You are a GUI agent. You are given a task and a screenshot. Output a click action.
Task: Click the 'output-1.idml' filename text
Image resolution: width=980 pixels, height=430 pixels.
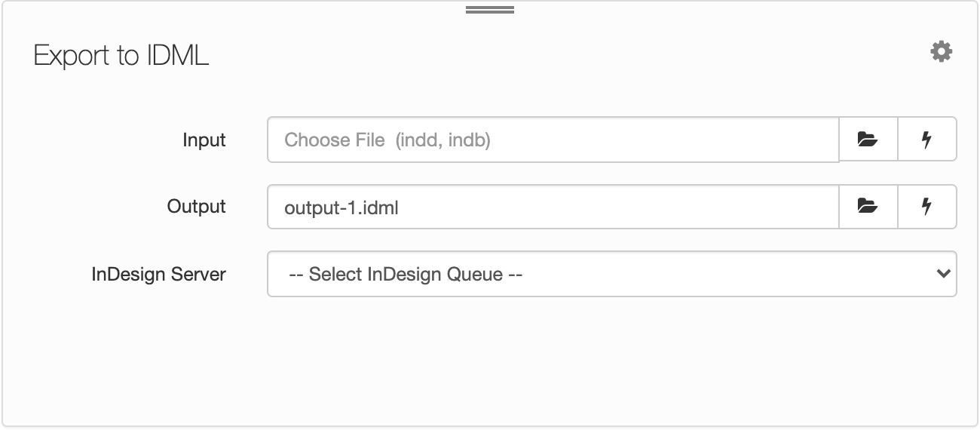(x=341, y=208)
